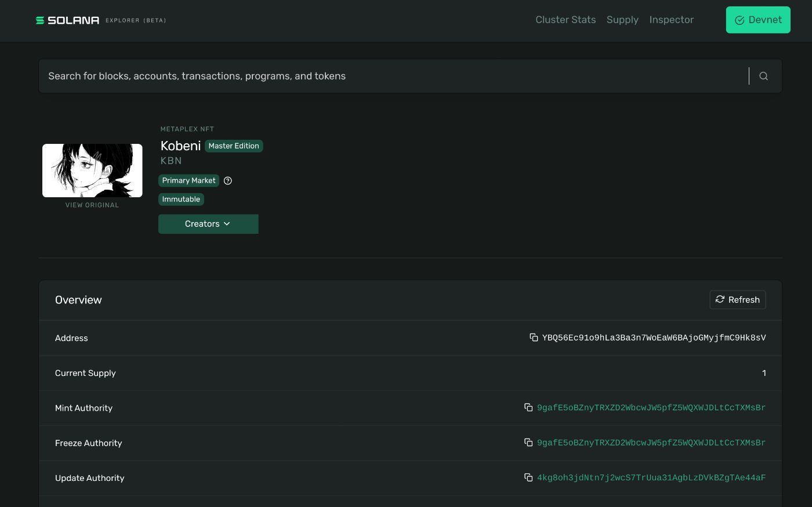812x507 pixels.
Task: Click View Original under the image
Action: pyautogui.click(x=92, y=205)
